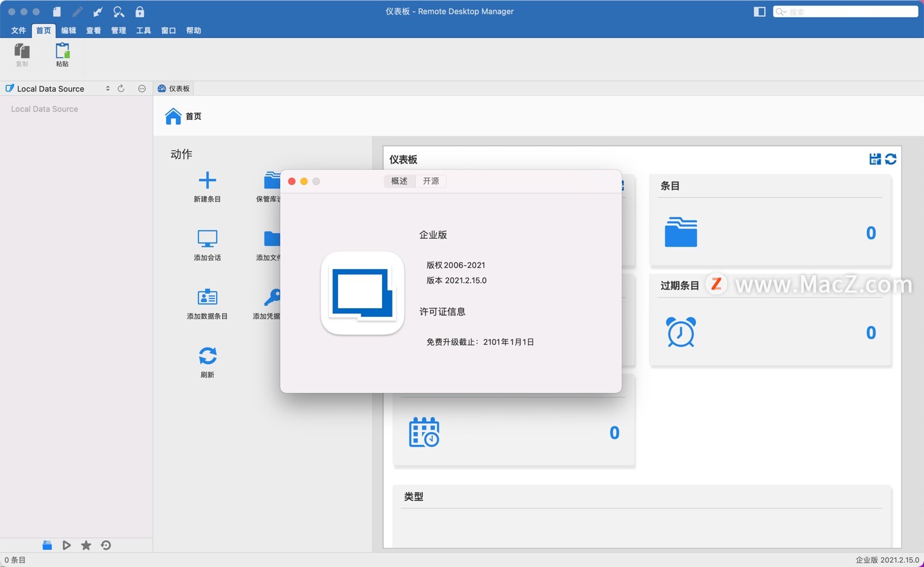Click the new document icon in title bar
This screenshot has width=924, height=567.
pos(57,12)
